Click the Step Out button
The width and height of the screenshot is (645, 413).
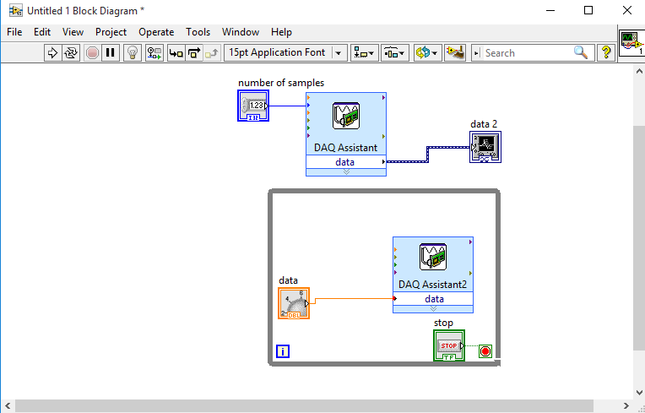[x=212, y=53]
